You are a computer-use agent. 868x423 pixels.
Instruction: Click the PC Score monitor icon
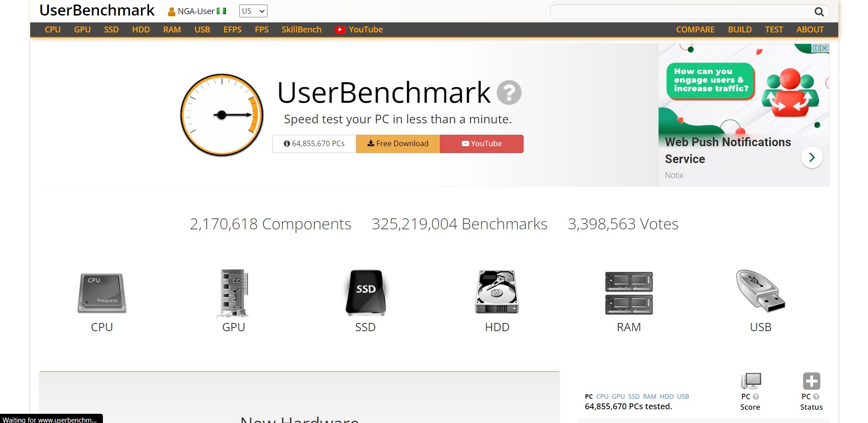coord(750,381)
